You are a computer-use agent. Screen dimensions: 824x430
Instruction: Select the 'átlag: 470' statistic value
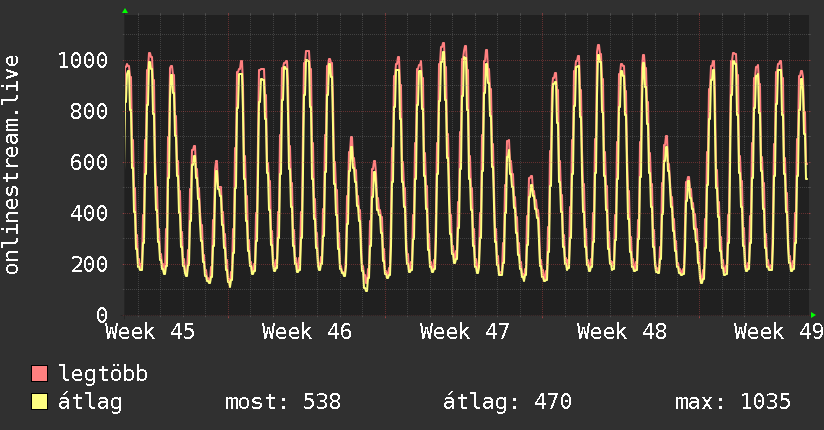507,402
